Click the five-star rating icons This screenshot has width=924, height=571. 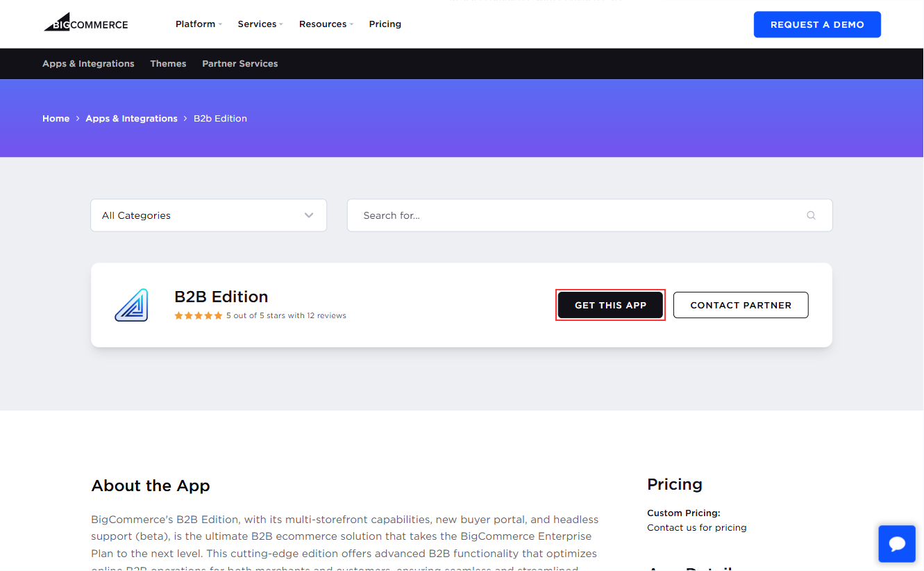pyautogui.click(x=199, y=315)
